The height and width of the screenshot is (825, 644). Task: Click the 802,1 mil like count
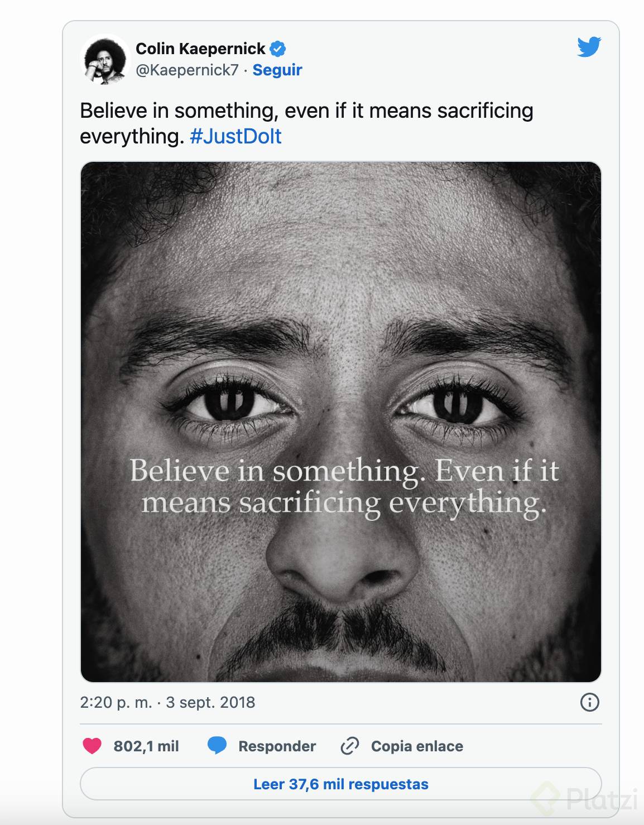click(146, 746)
